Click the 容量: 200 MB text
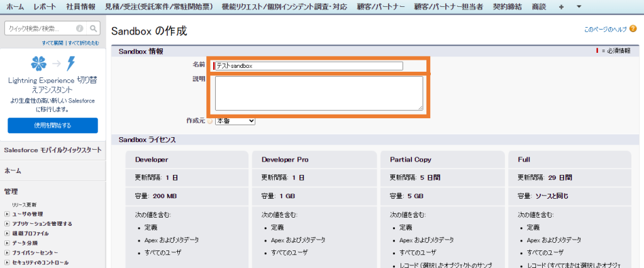The height and width of the screenshot is (268, 644). (156, 196)
